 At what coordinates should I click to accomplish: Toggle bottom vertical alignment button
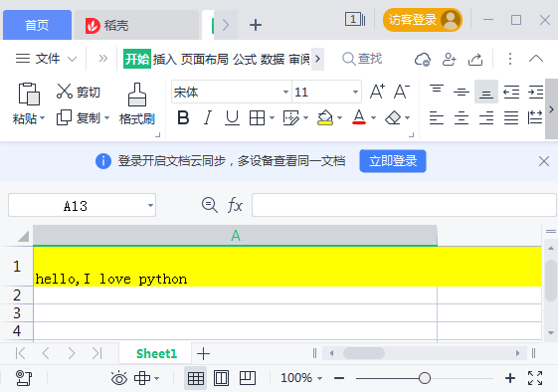pyautogui.click(x=486, y=92)
